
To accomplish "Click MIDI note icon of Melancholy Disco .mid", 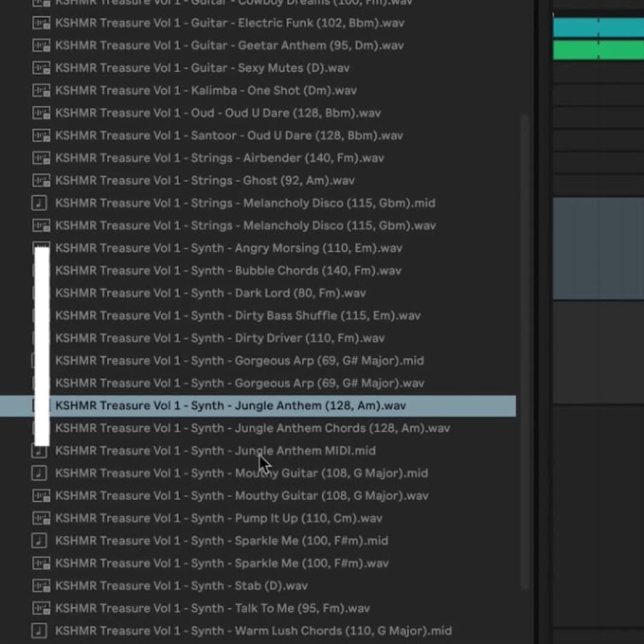I will coord(40,203).
